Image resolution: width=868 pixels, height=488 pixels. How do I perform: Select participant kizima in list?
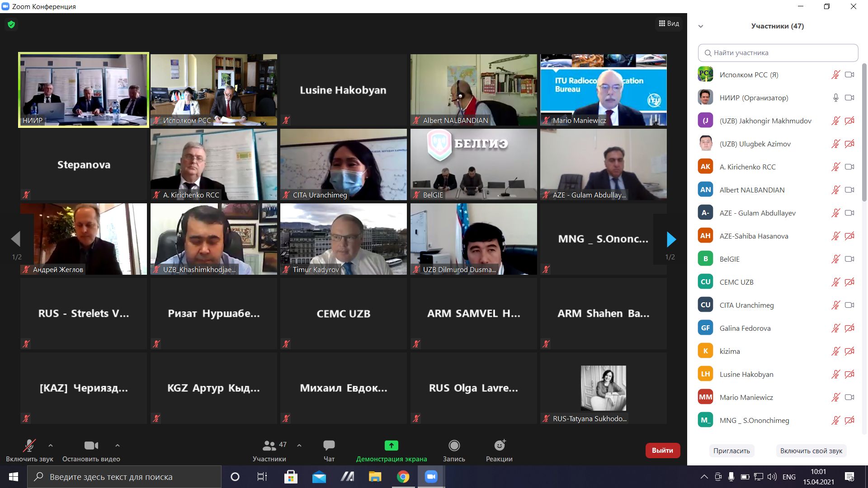pos(778,351)
